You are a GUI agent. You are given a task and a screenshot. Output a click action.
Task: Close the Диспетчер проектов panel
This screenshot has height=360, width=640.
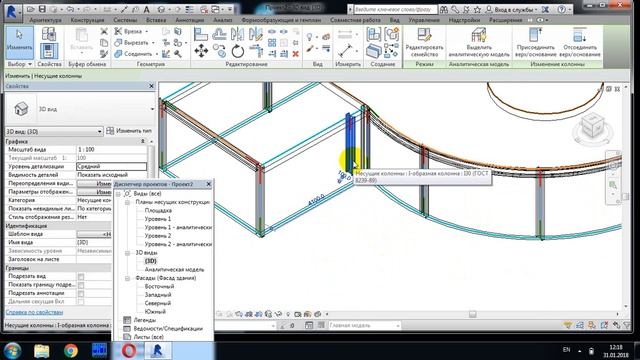click(x=209, y=184)
